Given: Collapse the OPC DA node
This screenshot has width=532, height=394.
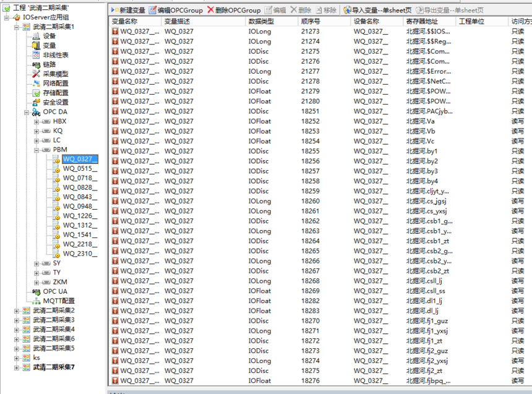Looking at the screenshot, I should coord(27,113).
